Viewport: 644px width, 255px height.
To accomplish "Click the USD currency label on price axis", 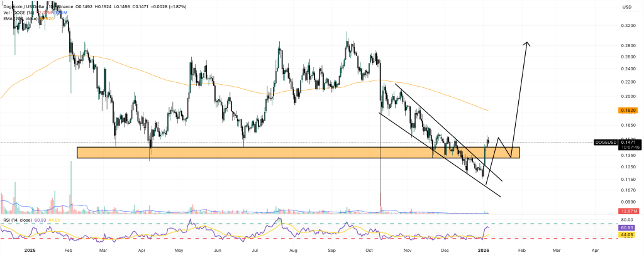I will tap(626, 7).
